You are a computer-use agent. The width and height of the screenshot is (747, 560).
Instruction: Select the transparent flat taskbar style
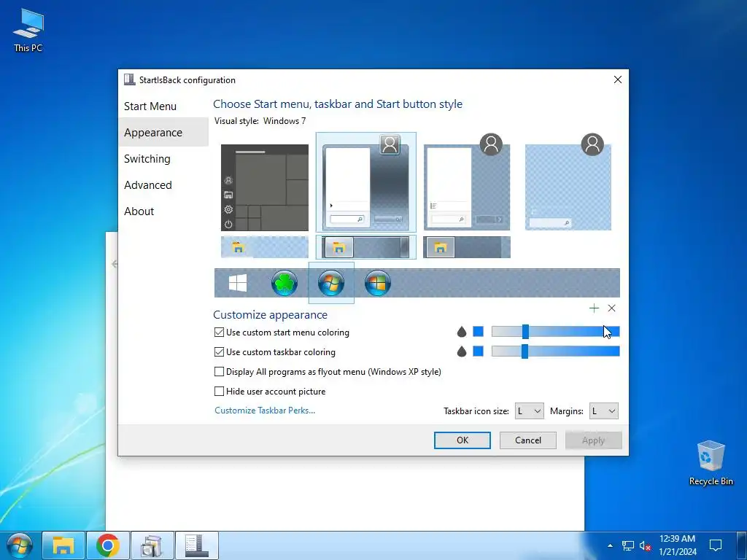(x=265, y=247)
